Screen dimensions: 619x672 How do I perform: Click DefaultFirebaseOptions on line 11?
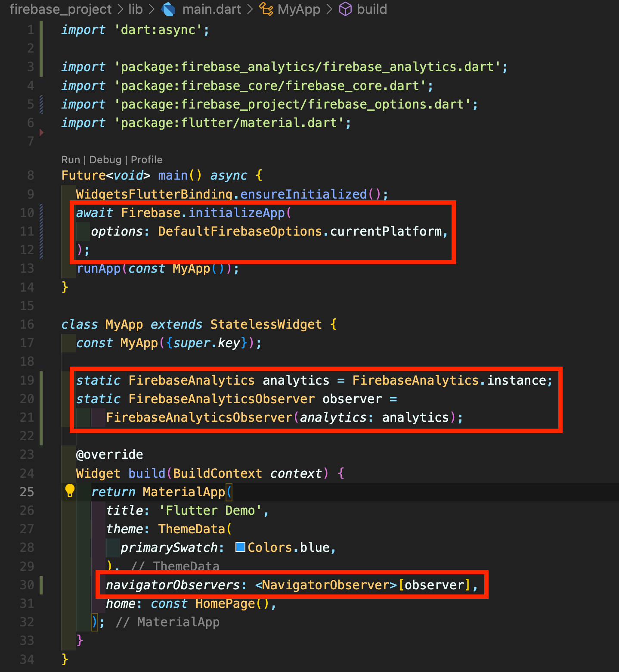(x=240, y=231)
